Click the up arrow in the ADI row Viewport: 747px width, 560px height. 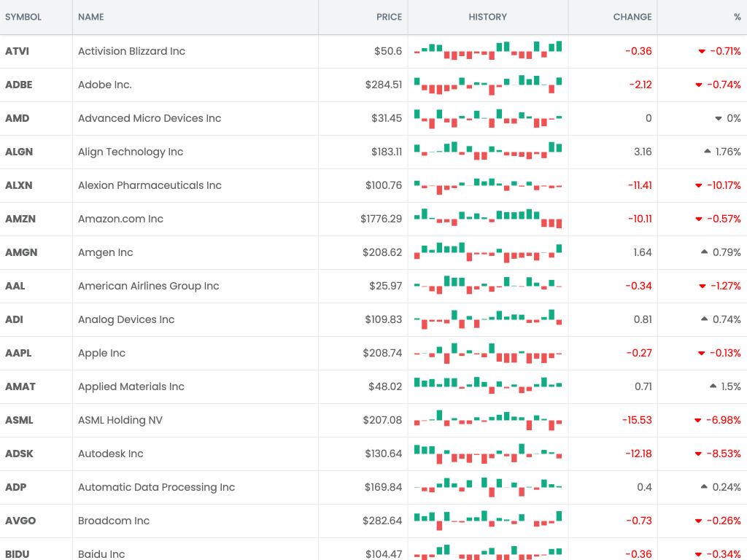pyautogui.click(x=705, y=319)
